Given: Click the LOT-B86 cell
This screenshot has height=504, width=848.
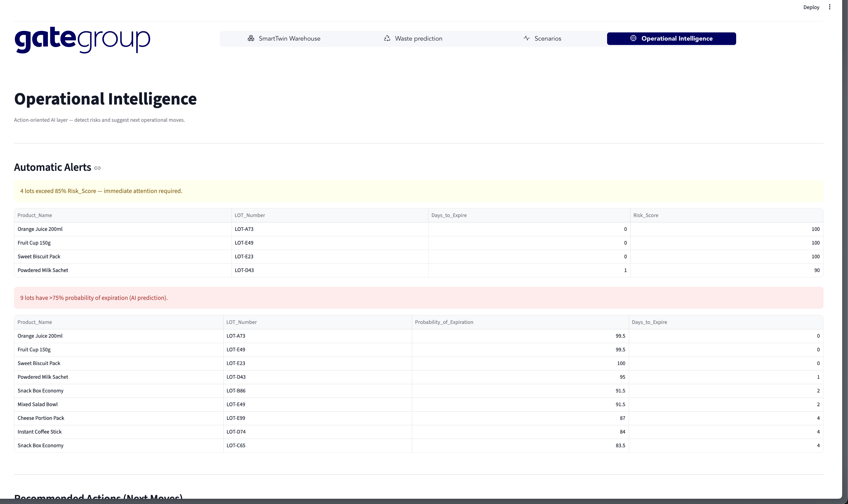Looking at the screenshot, I should tap(236, 391).
